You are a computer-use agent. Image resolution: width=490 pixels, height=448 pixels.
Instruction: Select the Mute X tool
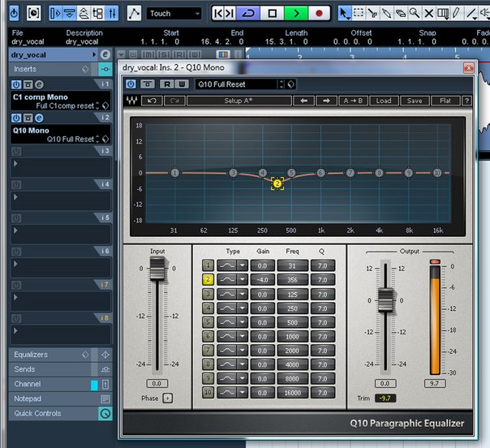(429, 14)
